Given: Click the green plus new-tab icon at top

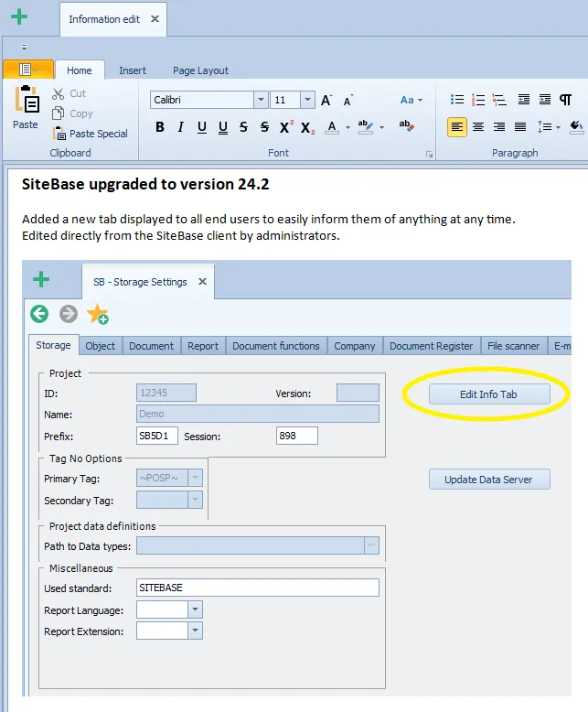Looking at the screenshot, I should point(19,17).
